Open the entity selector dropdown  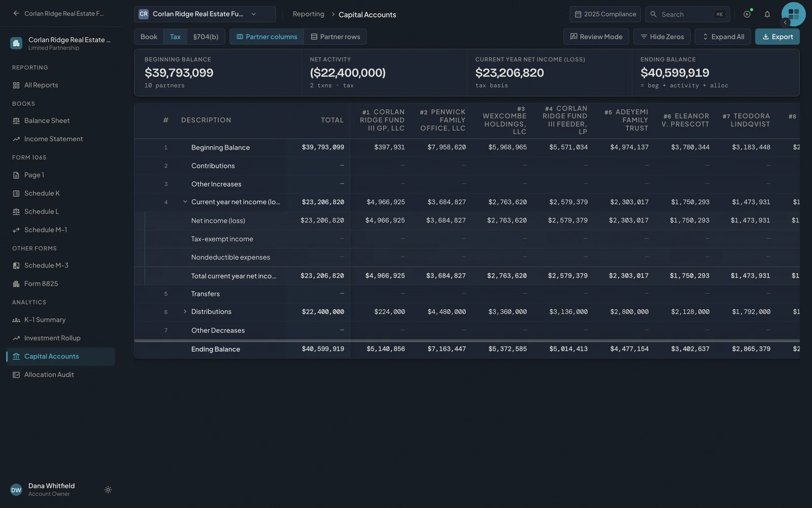[x=205, y=14]
